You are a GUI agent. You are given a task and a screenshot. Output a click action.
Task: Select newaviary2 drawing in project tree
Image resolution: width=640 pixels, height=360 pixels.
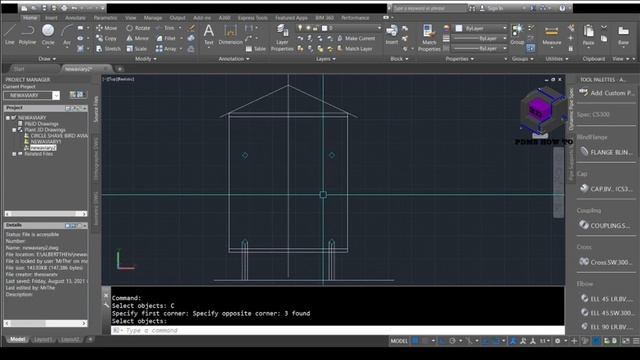(x=43, y=148)
